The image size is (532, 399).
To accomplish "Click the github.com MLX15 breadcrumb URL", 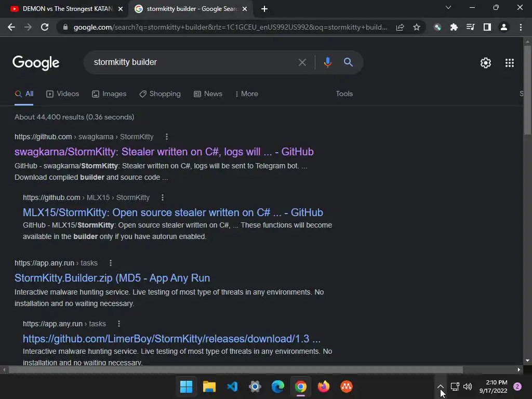I will tap(86, 197).
